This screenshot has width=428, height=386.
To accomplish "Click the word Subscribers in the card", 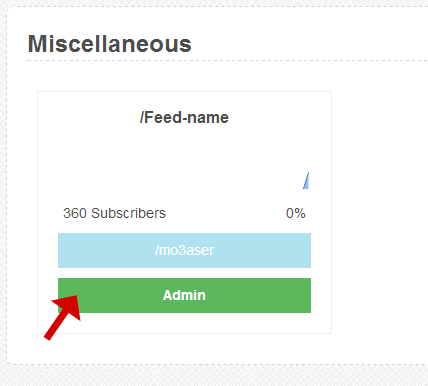I will 128,213.
